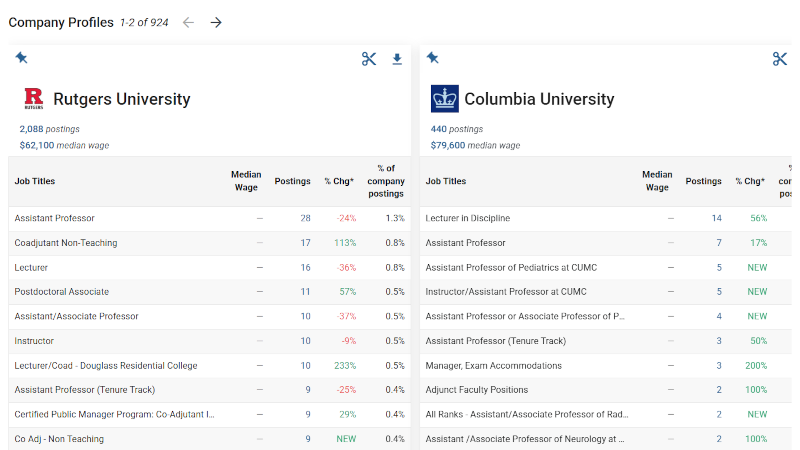Click 7 postings for Columbia Assistant Professor
The width and height of the screenshot is (800, 450).
coord(719,243)
